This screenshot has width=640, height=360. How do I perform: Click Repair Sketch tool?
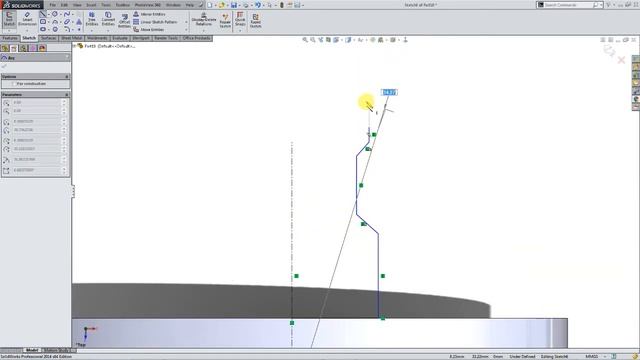click(225, 20)
